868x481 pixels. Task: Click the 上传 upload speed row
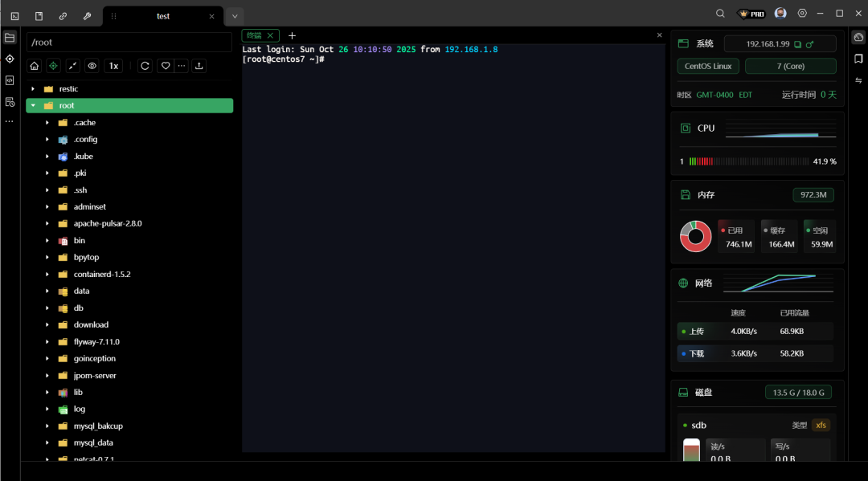(755, 331)
